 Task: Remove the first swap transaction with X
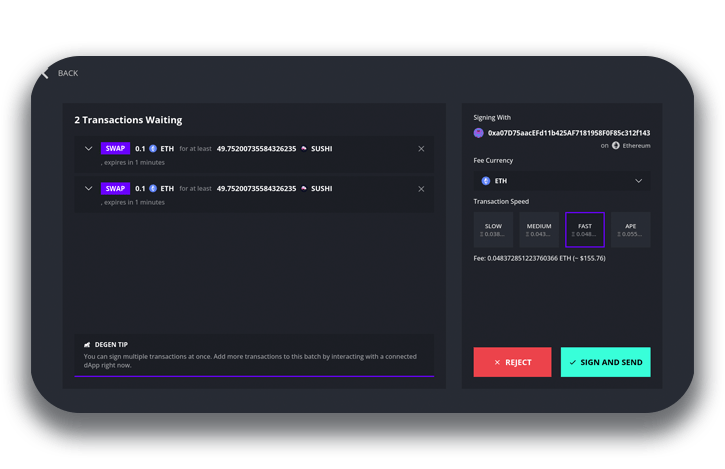coord(421,148)
